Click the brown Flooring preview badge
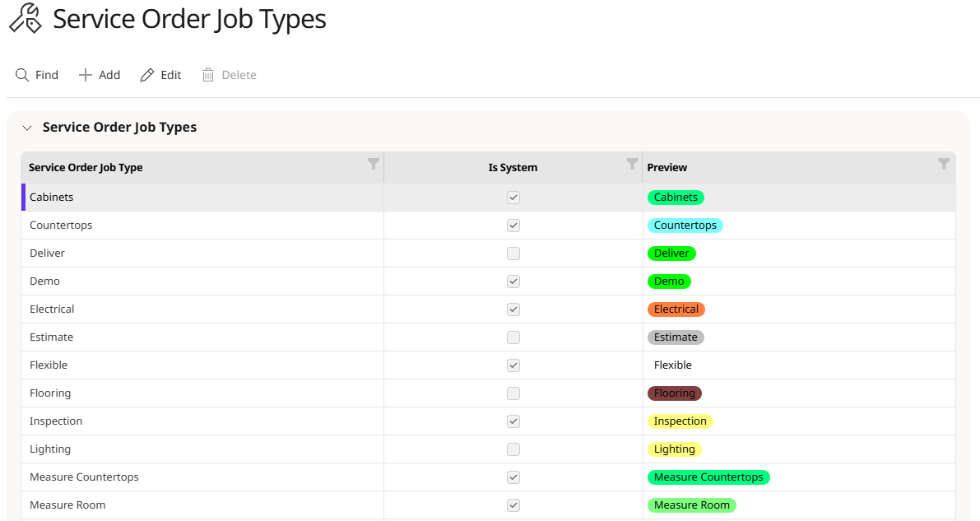This screenshot has width=980, height=521. click(x=675, y=393)
